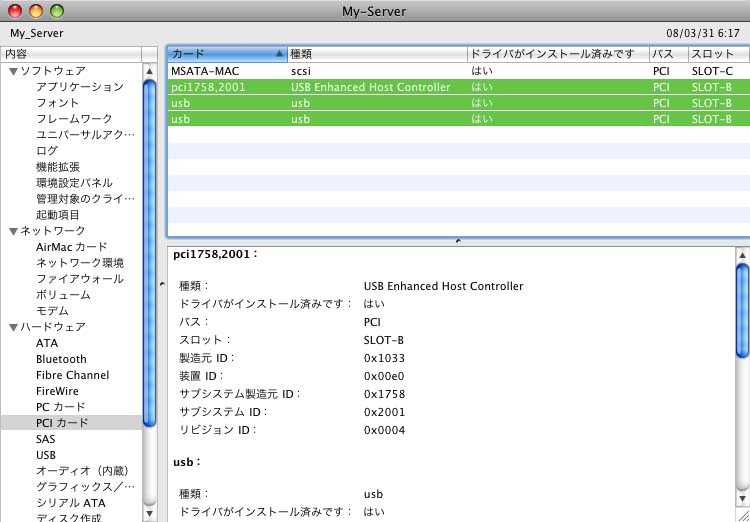Select グラフィックス／… in the sidebar
This screenshot has height=522, width=750.
pos(86,487)
